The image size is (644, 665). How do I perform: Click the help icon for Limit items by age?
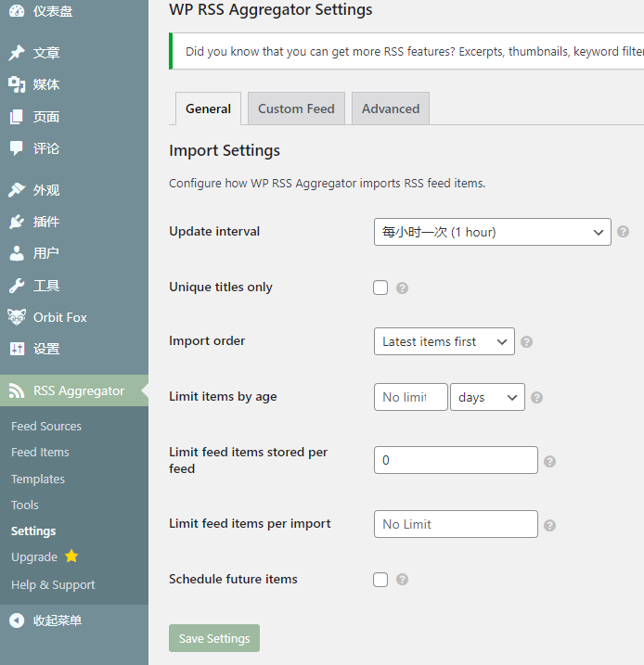pyautogui.click(x=536, y=397)
